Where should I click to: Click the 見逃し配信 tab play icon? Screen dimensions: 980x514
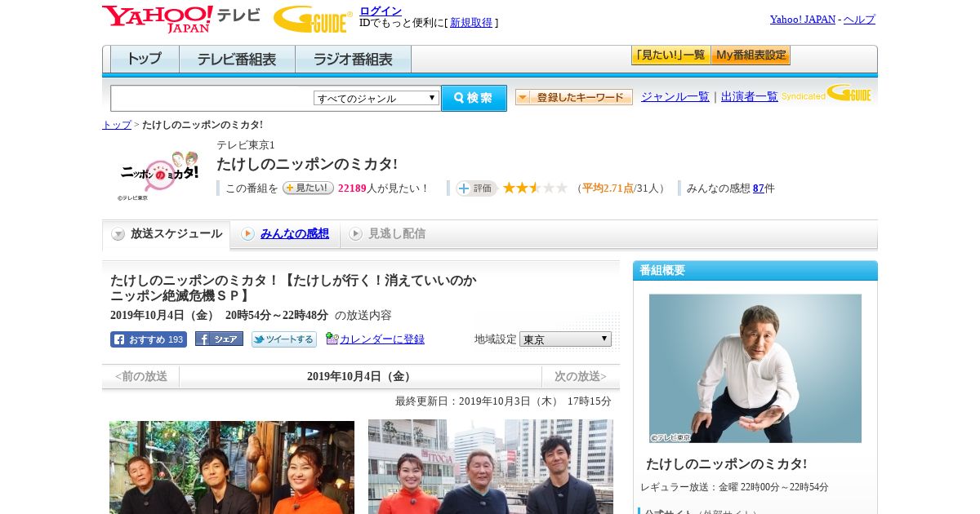pyautogui.click(x=355, y=234)
